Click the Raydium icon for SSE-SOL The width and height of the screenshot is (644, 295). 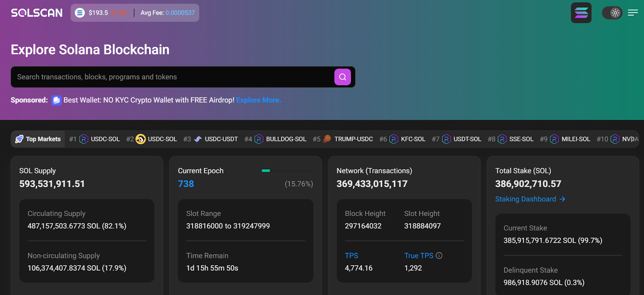[502, 139]
